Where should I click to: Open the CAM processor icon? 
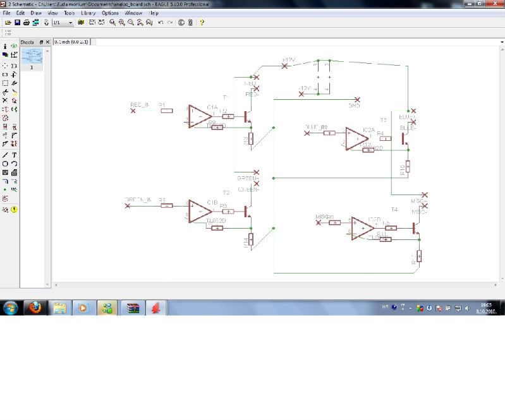[x=36, y=23]
